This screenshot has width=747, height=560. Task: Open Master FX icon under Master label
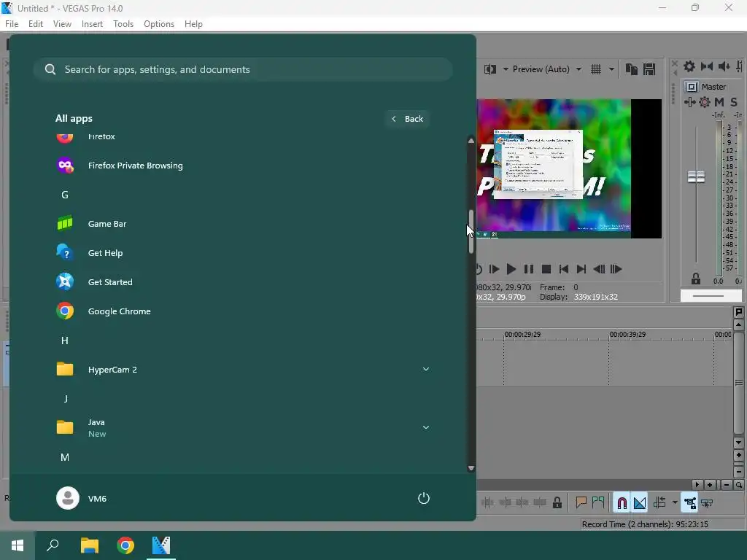pyautogui.click(x=690, y=102)
